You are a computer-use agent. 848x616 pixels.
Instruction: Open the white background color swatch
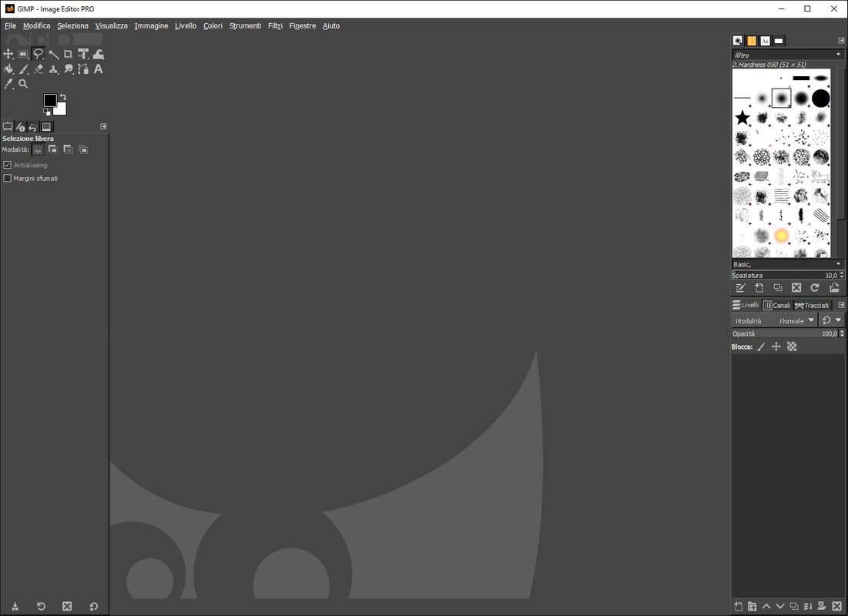point(61,110)
